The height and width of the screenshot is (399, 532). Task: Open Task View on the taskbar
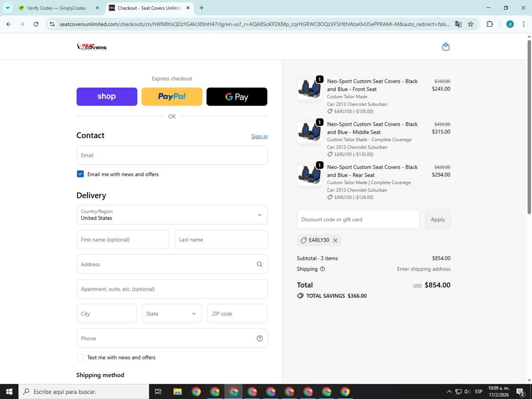click(158, 392)
